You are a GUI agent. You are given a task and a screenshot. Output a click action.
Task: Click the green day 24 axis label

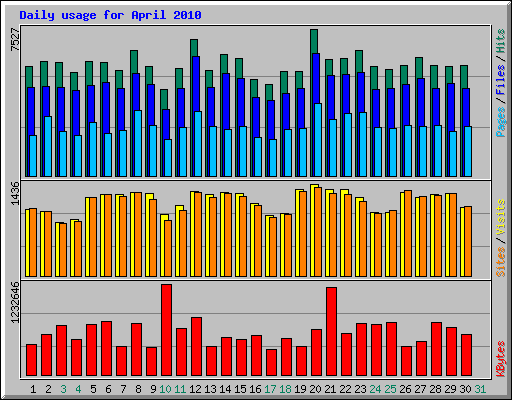click(375, 389)
